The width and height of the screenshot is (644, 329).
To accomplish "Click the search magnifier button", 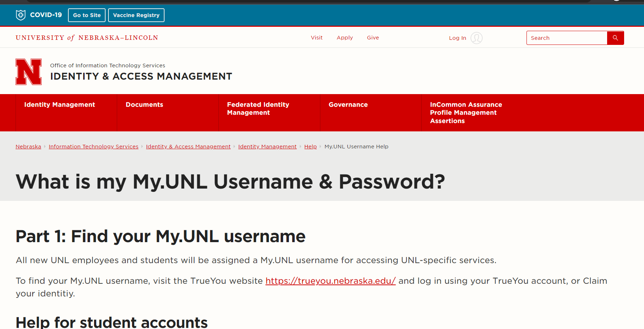I will coord(615,38).
